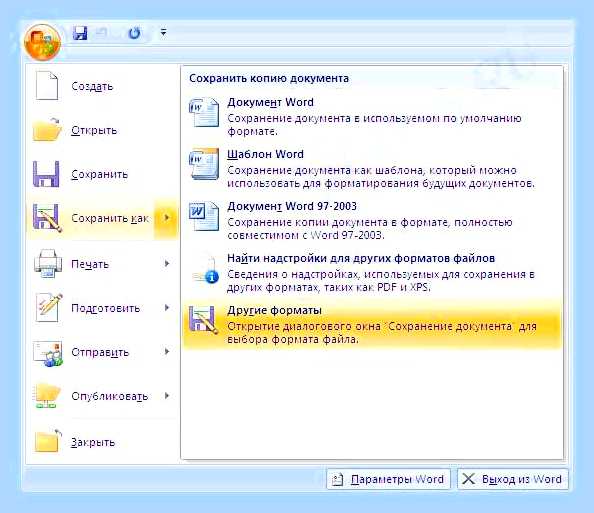Image resolution: width=594 pixels, height=513 pixels.
Task: Click the Шаблон Word template icon
Action: coord(204,164)
